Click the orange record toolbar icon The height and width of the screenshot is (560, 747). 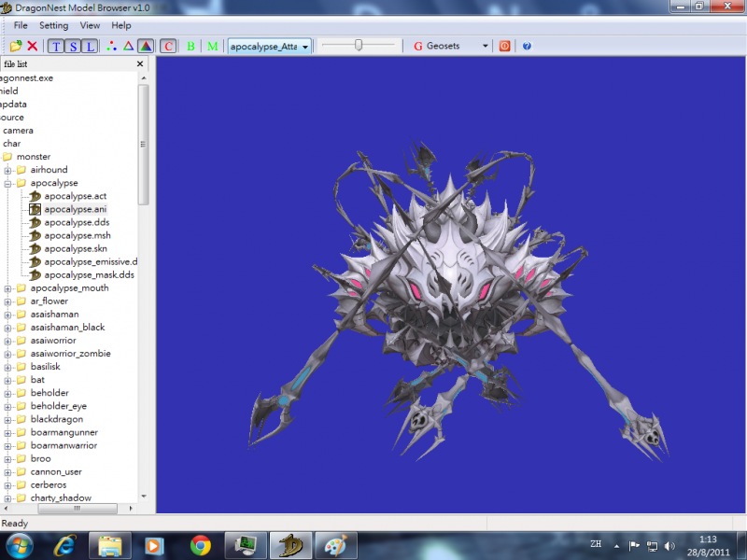click(504, 46)
